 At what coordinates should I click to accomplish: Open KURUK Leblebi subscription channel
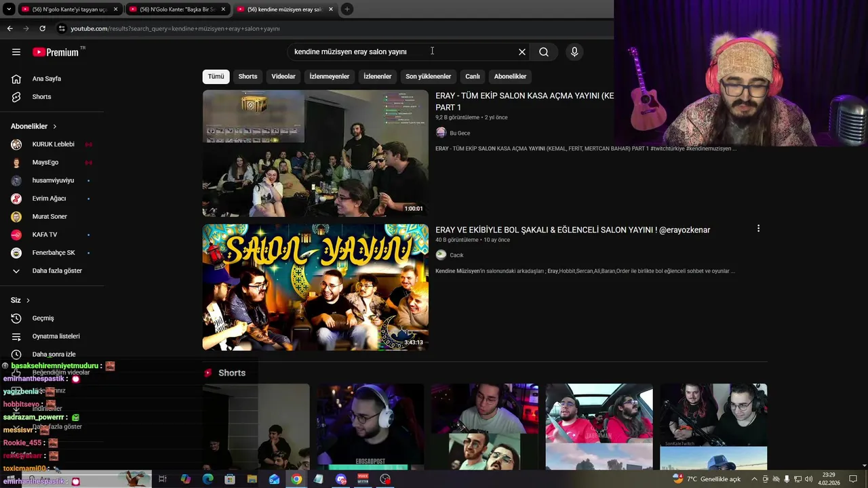pyautogui.click(x=52, y=144)
